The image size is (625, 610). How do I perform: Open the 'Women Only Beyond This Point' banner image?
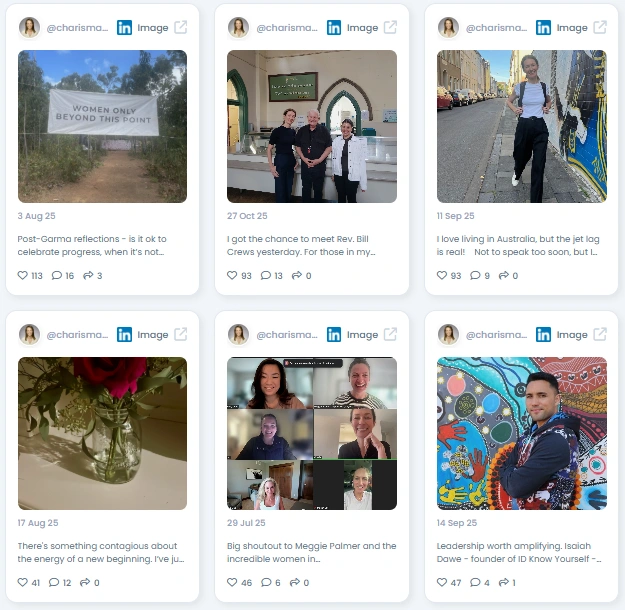[x=102, y=126]
